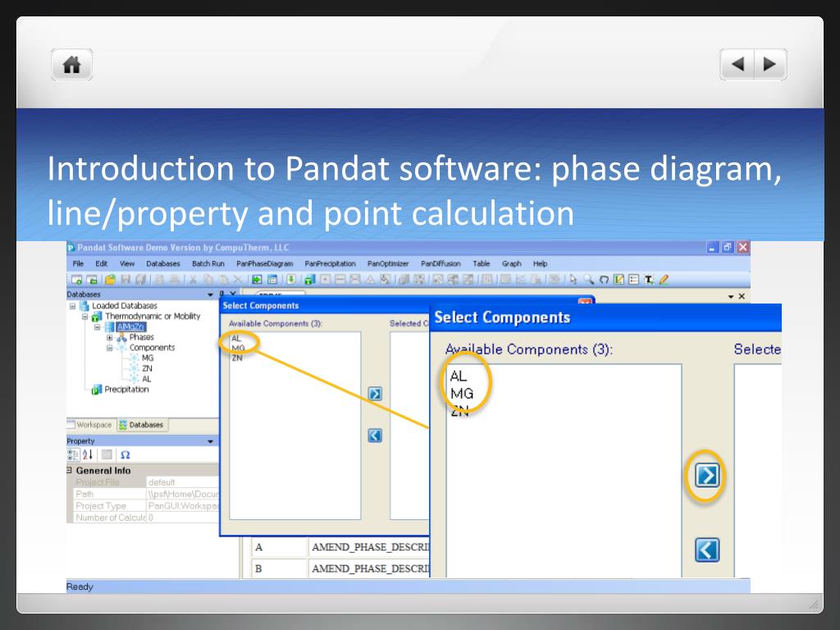Click the slide's home button

click(x=72, y=65)
